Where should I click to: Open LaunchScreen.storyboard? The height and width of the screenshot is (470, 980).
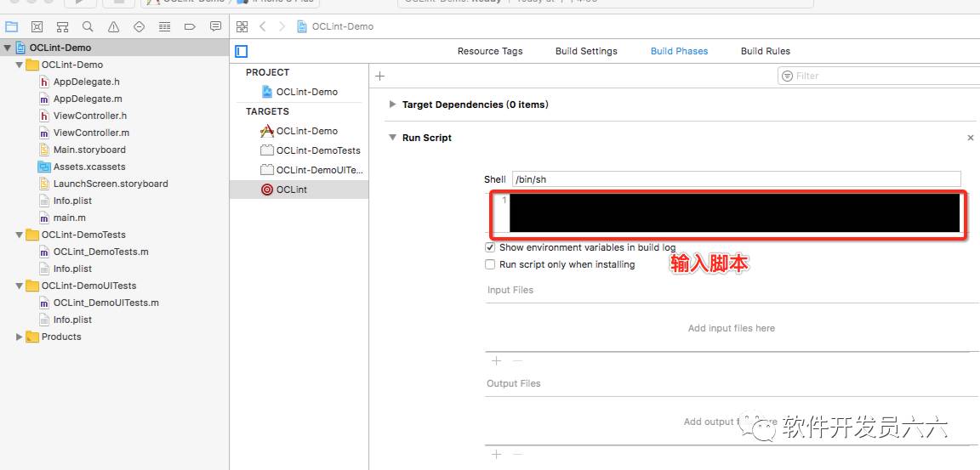(x=111, y=184)
